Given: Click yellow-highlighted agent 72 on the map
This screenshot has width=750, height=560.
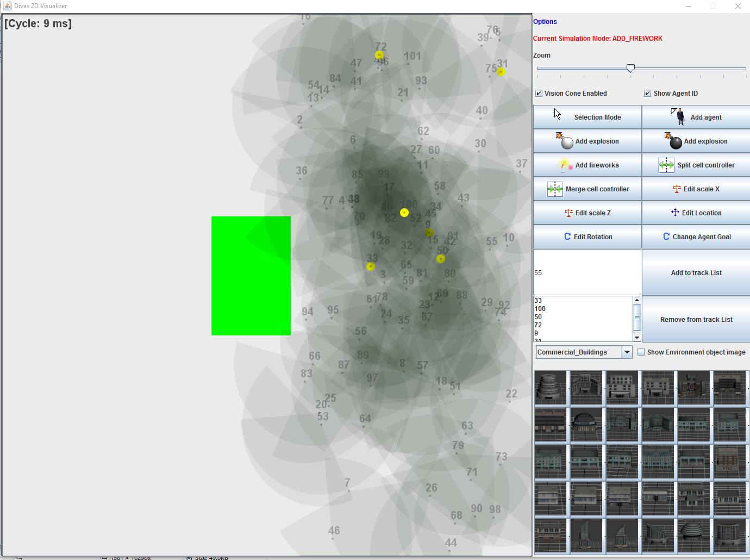Looking at the screenshot, I should click(379, 55).
